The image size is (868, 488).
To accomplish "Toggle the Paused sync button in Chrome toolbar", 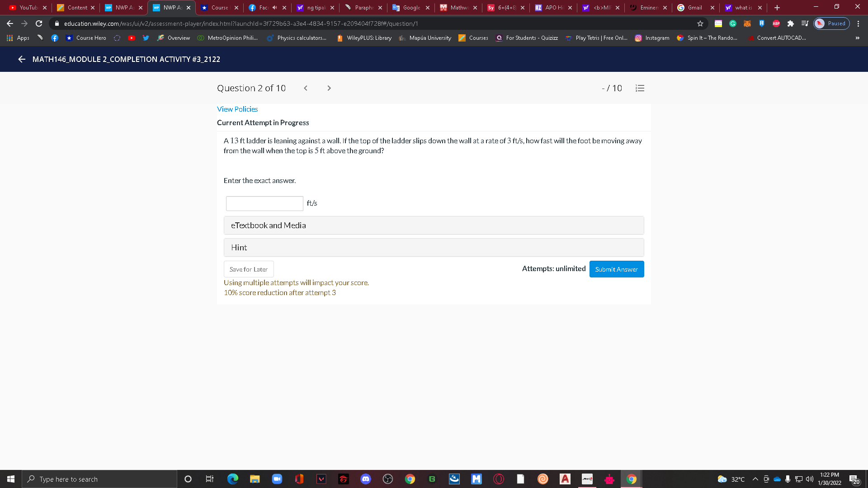I will pos(831,23).
